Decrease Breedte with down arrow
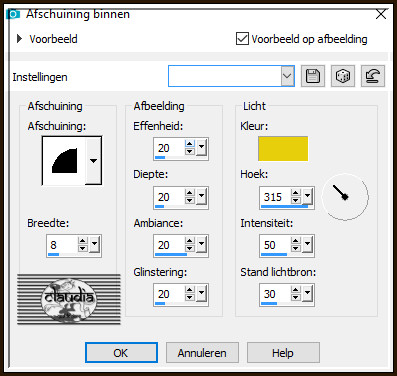397x376 pixels. click(83, 249)
